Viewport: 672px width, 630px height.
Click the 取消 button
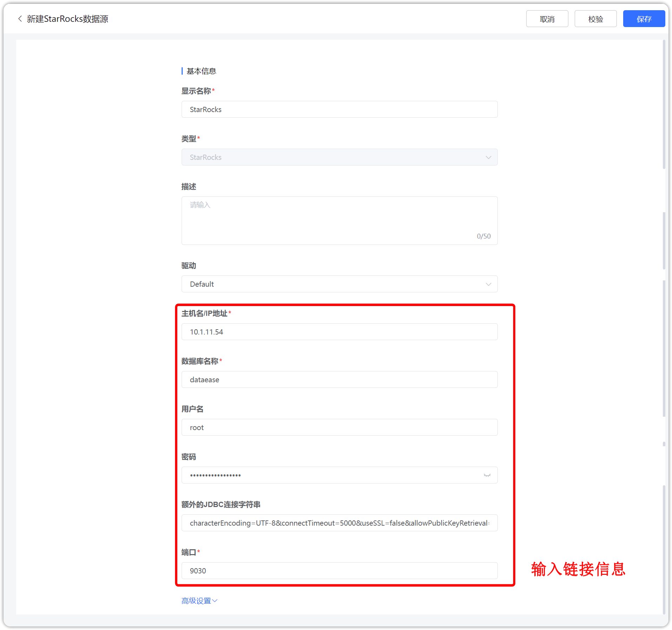point(547,19)
